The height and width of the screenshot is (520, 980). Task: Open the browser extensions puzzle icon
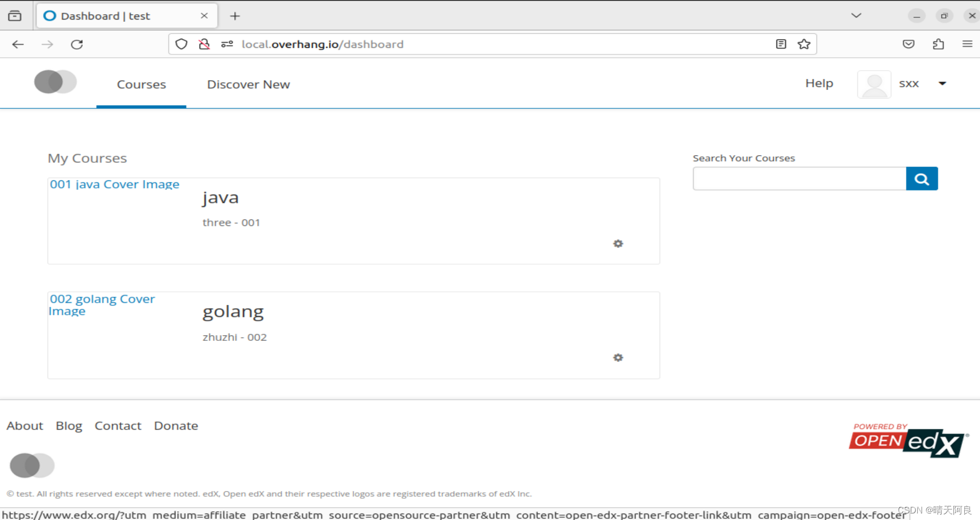(938, 44)
